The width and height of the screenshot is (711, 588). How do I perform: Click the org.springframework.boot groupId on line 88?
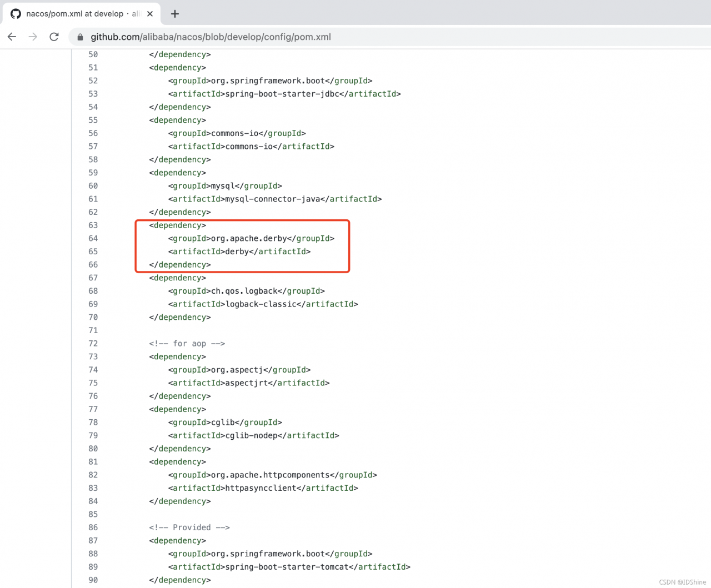click(x=271, y=554)
